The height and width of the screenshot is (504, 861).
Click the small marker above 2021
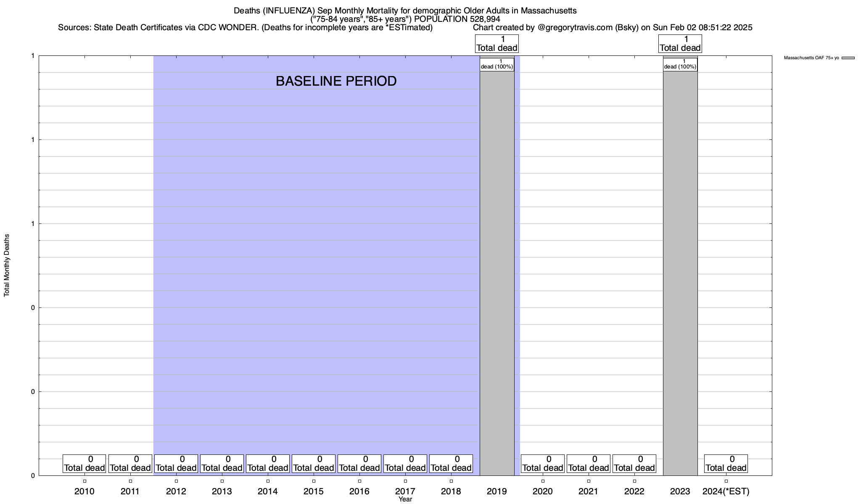[x=589, y=481]
